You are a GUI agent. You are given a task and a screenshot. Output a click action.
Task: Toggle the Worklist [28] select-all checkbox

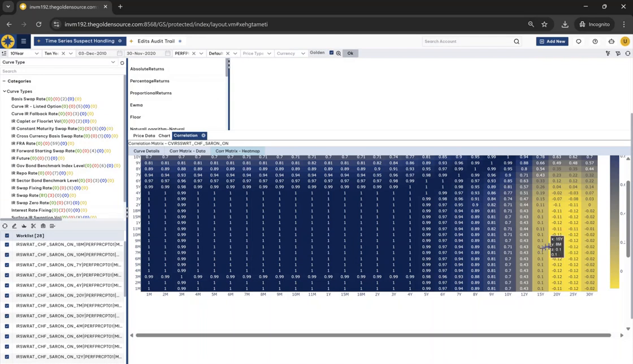coord(7,236)
